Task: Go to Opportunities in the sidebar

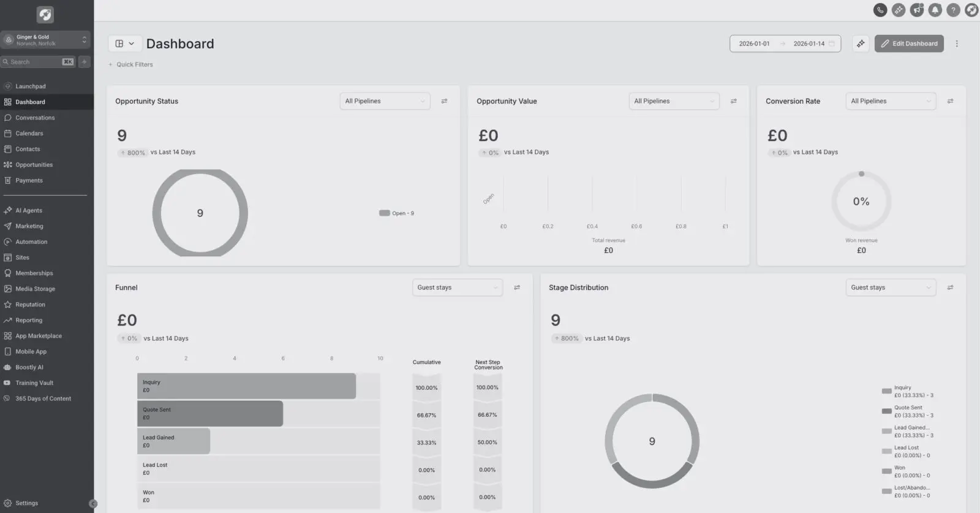Action: pos(34,165)
